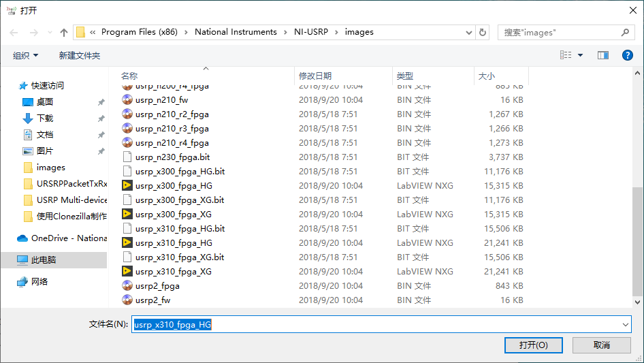Click the up-directory arrow icon
644x363 pixels.
click(x=64, y=32)
